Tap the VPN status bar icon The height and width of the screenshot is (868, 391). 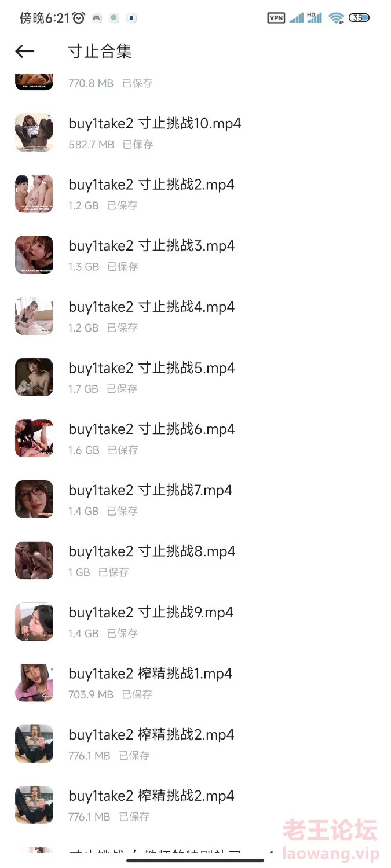click(x=276, y=18)
